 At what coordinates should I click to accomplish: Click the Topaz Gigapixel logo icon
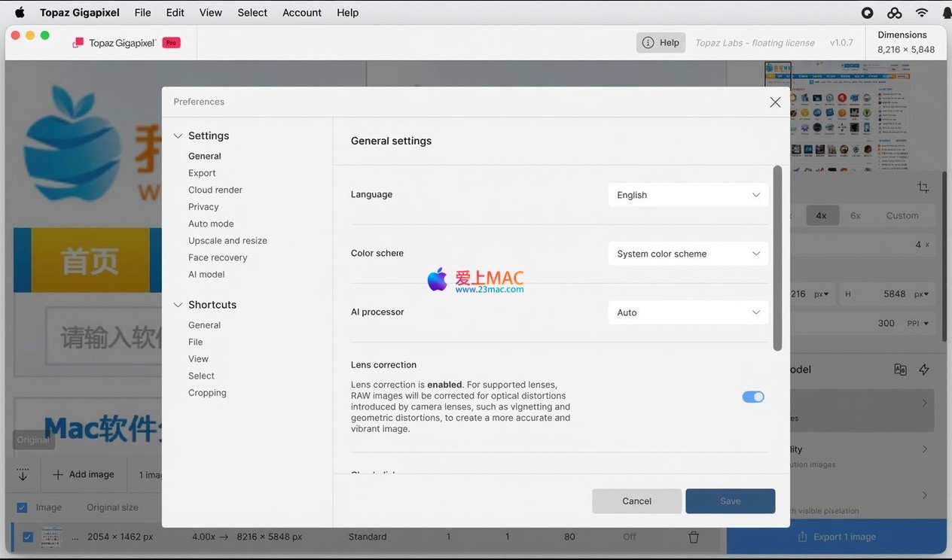tap(78, 43)
